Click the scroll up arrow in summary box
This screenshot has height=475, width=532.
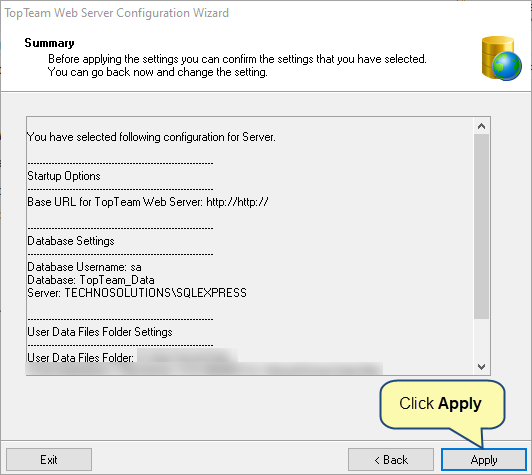tap(481, 127)
